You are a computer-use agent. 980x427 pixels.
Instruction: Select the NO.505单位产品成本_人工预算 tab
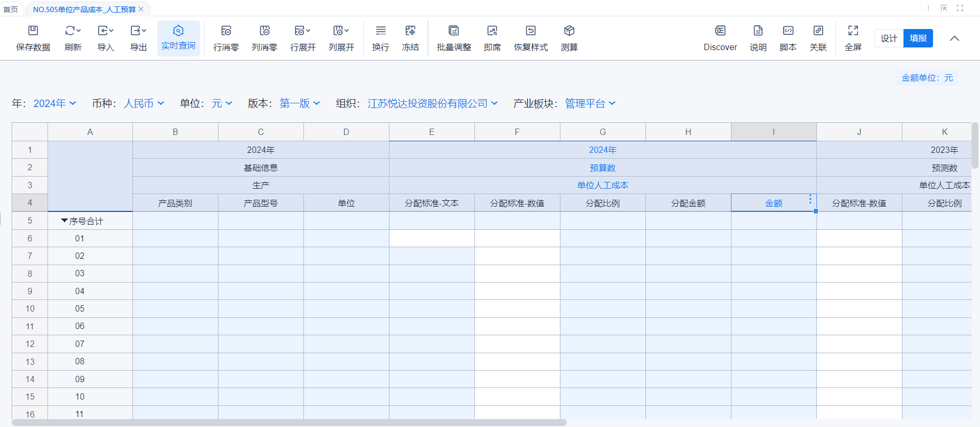click(84, 9)
